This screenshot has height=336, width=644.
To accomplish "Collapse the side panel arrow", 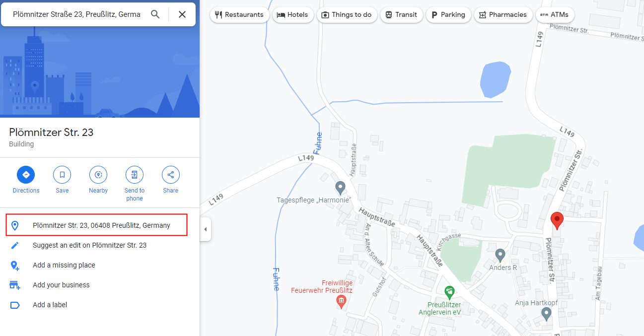I will click(x=206, y=229).
